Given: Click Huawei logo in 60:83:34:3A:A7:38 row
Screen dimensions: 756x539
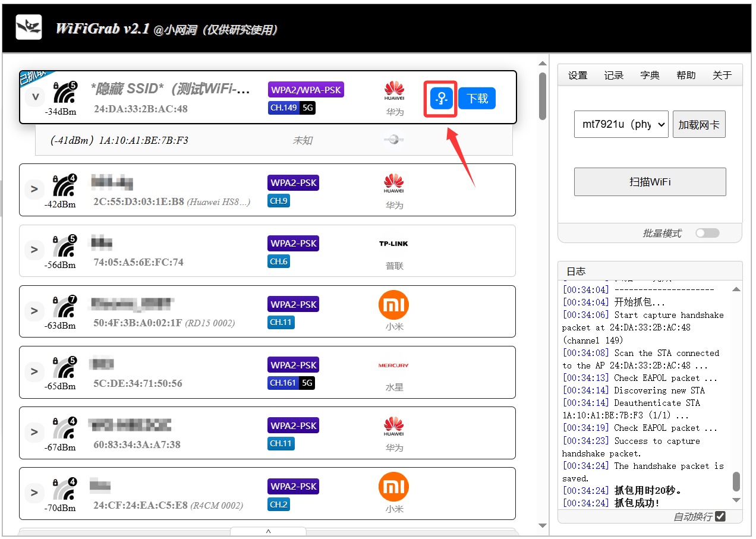Looking at the screenshot, I should [394, 426].
